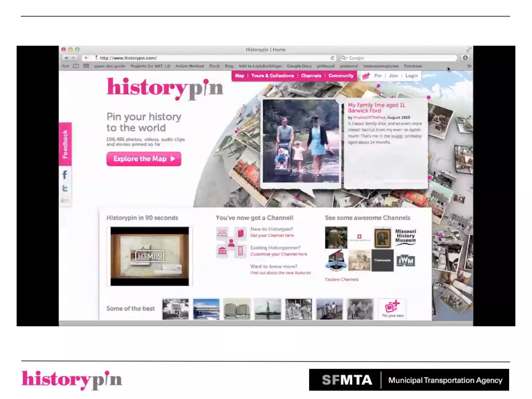Click the Login link
The height and width of the screenshot is (399, 532).
(x=412, y=76)
